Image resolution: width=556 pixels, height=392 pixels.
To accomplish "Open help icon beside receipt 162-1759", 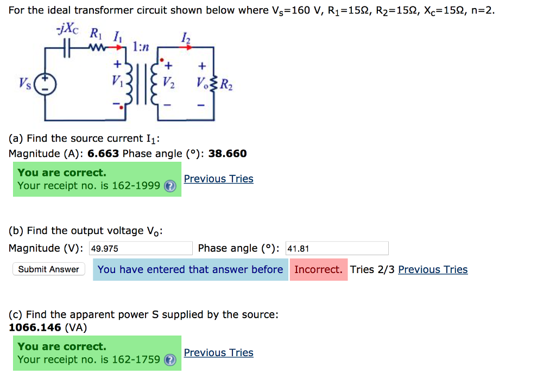I will tap(169, 360).
